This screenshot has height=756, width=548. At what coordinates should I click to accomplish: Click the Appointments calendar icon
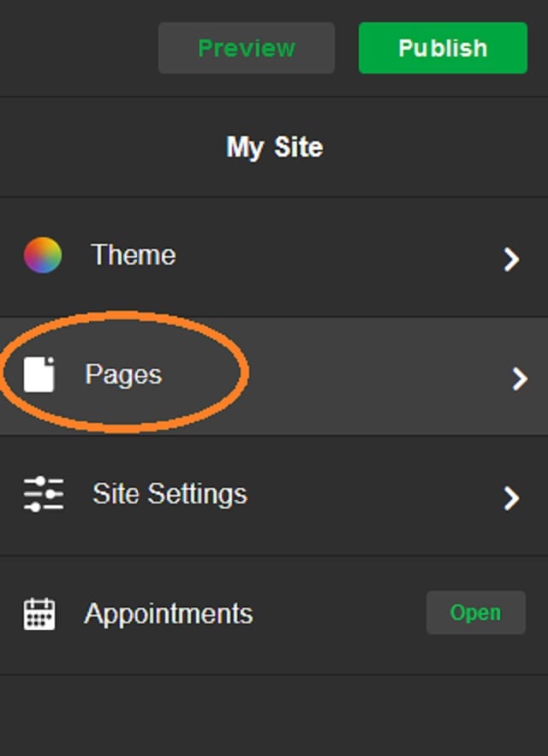point(39,613)
